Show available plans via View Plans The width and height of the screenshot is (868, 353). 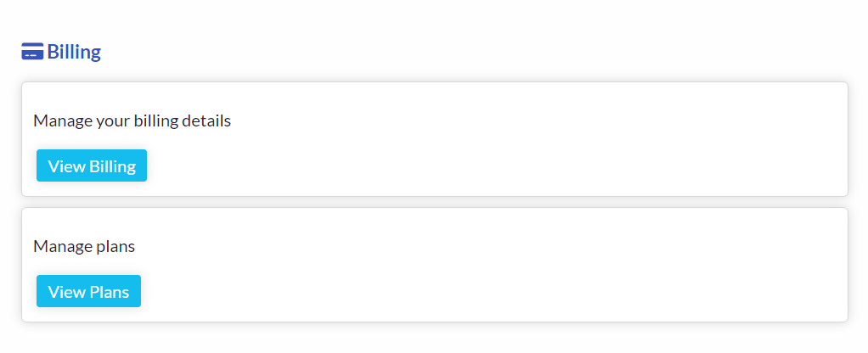[88, 291]
